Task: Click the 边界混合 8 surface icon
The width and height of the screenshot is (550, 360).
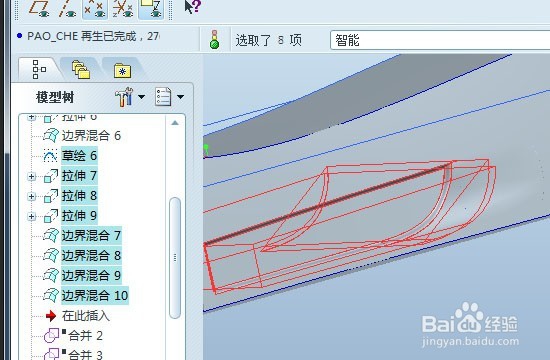Action: click(51, 255)
